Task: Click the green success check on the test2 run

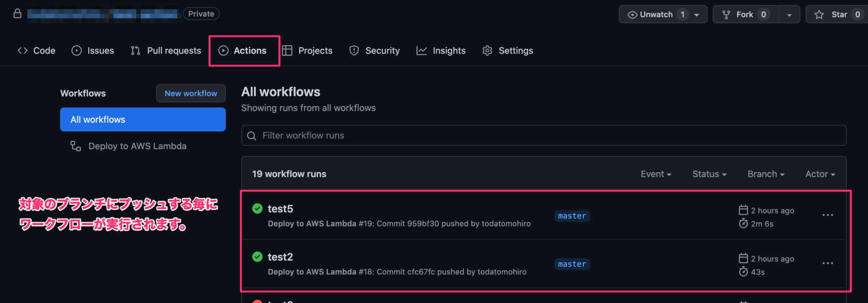Action: [257, 257]
